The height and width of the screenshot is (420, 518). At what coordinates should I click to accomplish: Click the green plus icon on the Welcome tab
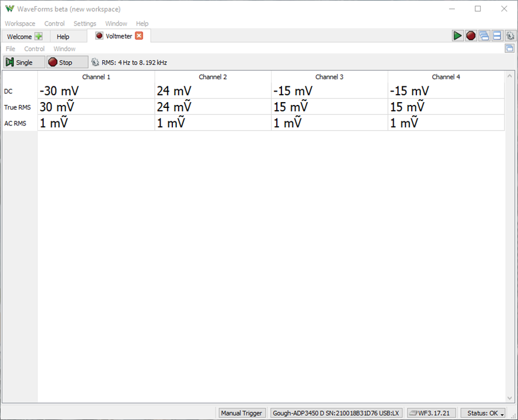[x=39, y=36]
